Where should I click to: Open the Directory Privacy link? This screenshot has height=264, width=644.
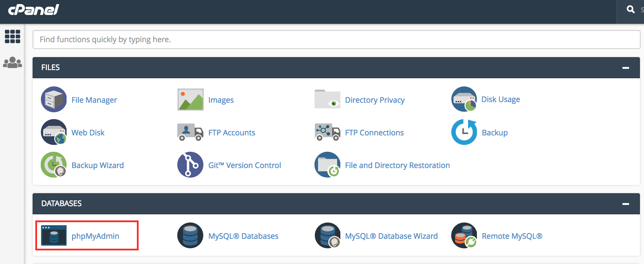tap(375, 100)
